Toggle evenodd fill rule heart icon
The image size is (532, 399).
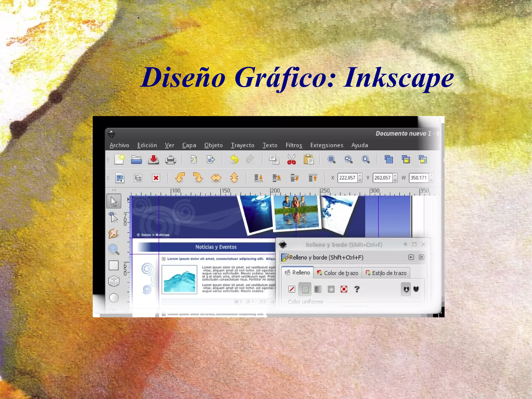point(406,289)
